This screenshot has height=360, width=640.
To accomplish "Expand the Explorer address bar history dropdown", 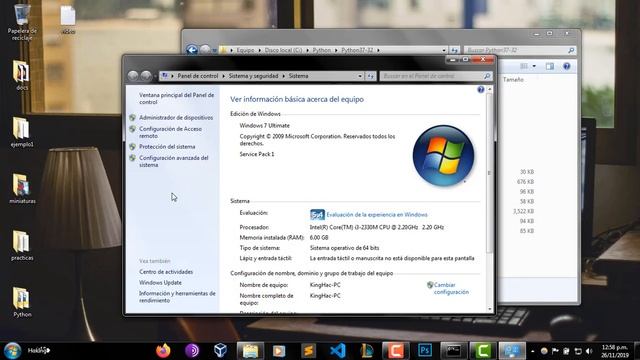I will click(444, 50).
